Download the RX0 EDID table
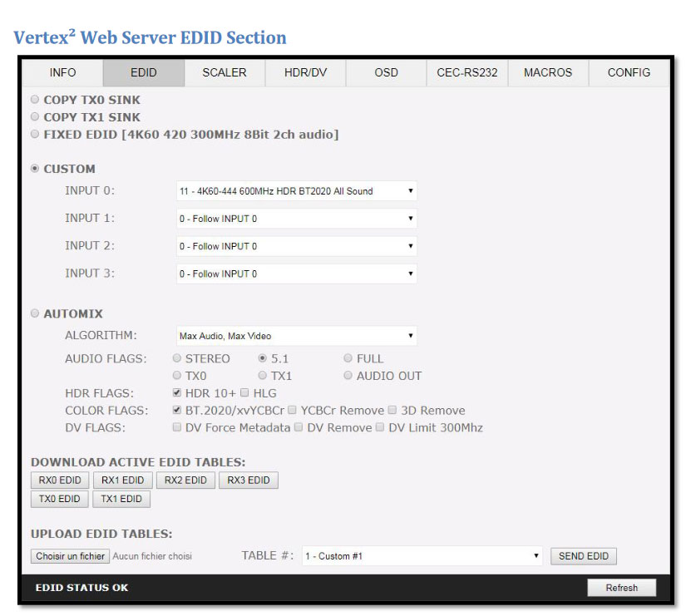Screen dimensions: 691x616 point(59,480)
